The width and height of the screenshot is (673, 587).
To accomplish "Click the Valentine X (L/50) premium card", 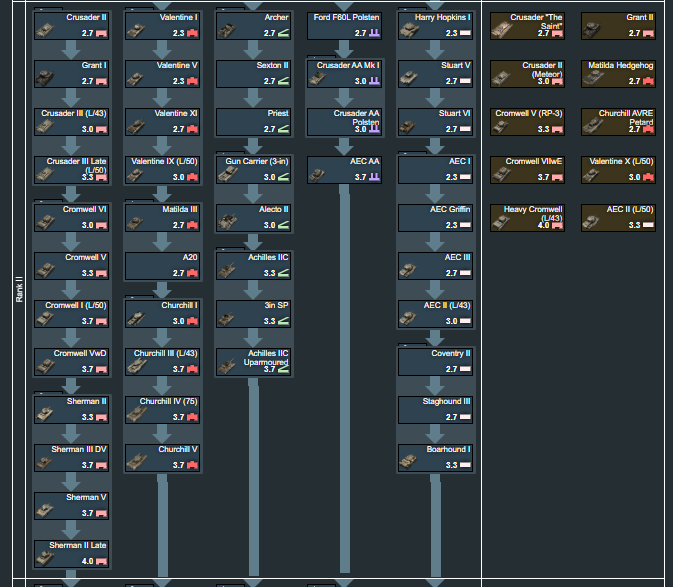I will [618, 169].
